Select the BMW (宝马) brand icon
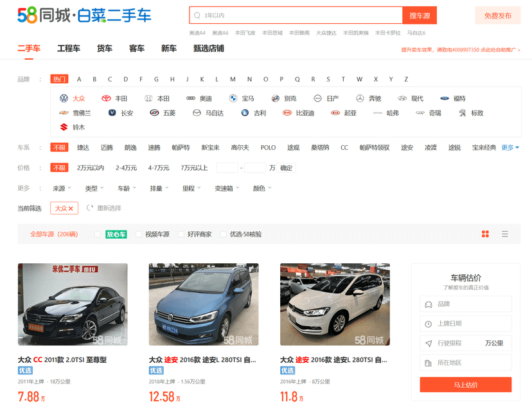 coord(233,98)
